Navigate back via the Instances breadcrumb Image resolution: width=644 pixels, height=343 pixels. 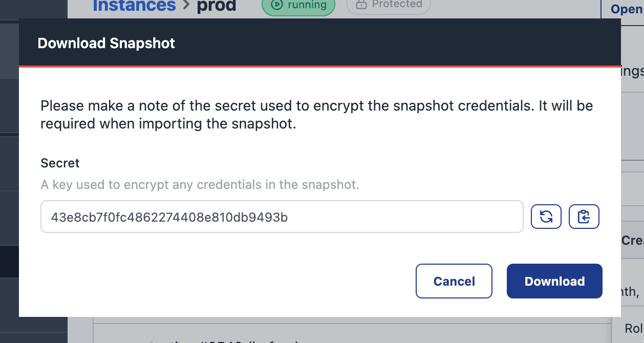click(134, 6)
